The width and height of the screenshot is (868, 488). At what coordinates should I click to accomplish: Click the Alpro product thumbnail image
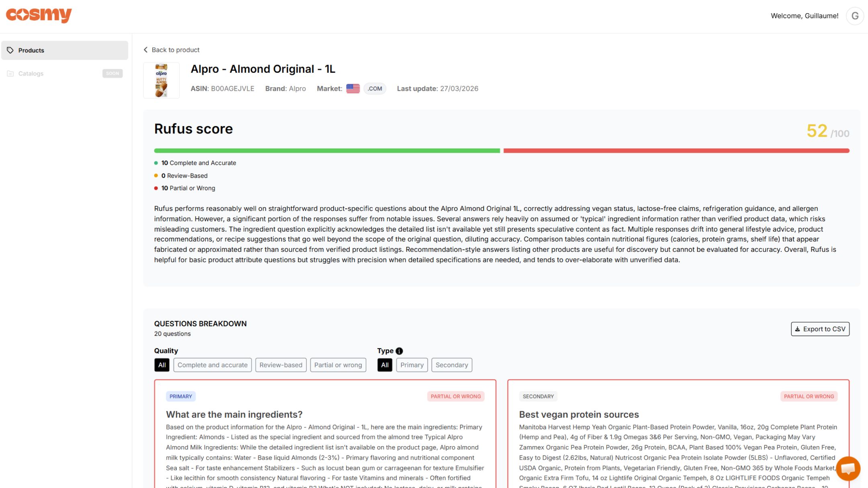pos(161,80)
